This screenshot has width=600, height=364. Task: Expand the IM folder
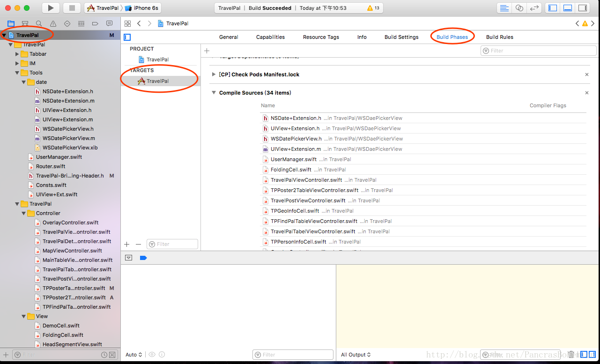[x=17, y=63]
